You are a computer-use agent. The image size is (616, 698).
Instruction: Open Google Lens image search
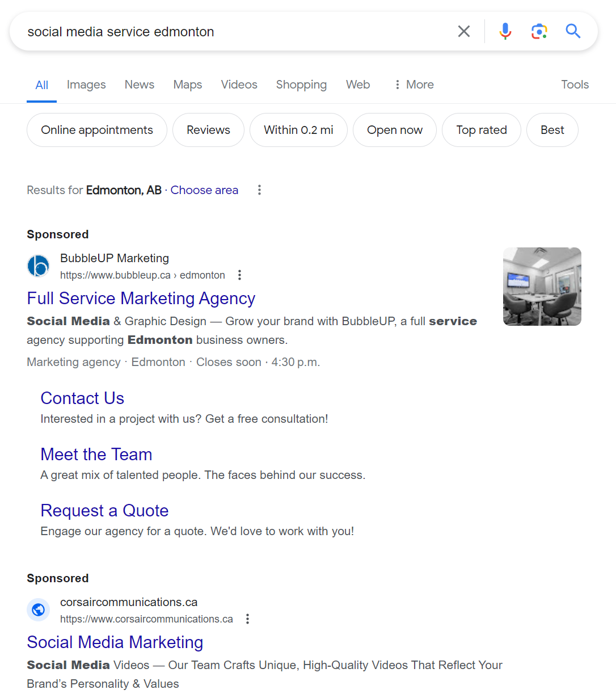[539, 32]
